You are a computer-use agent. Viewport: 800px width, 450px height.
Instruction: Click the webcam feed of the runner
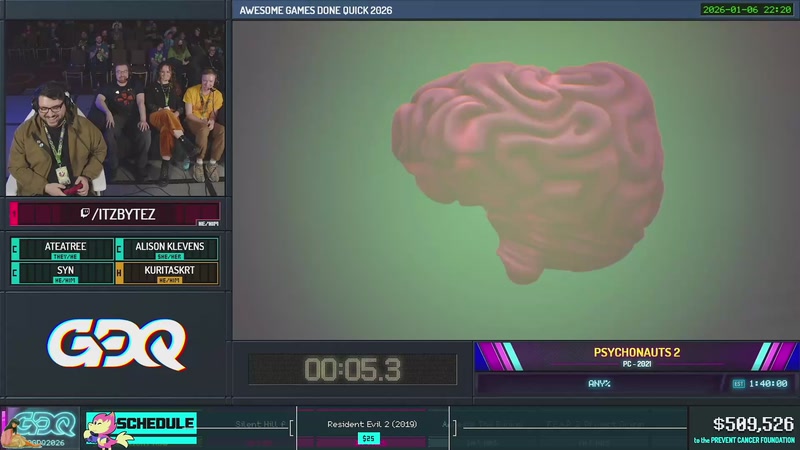tap(115, 108)
